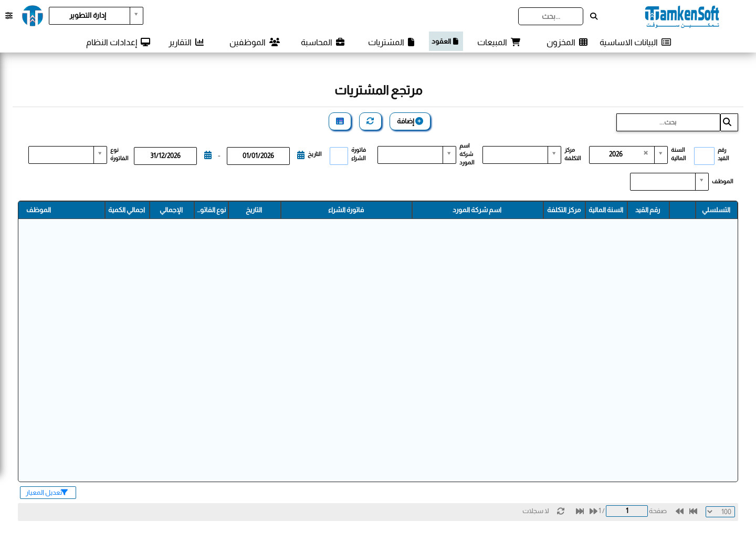
Task: Sort by الموظف column header
Action: coord(61,210)
